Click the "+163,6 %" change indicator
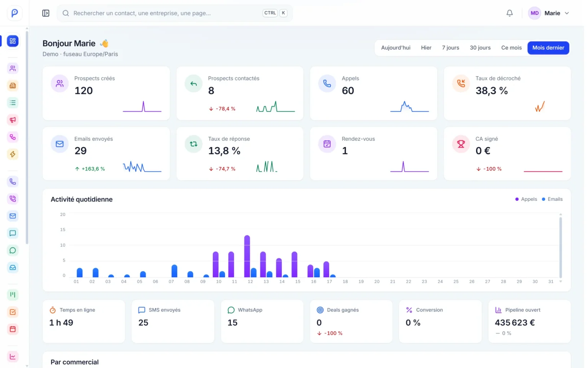This screenshot has height=368, width=588. pos(90,169)
